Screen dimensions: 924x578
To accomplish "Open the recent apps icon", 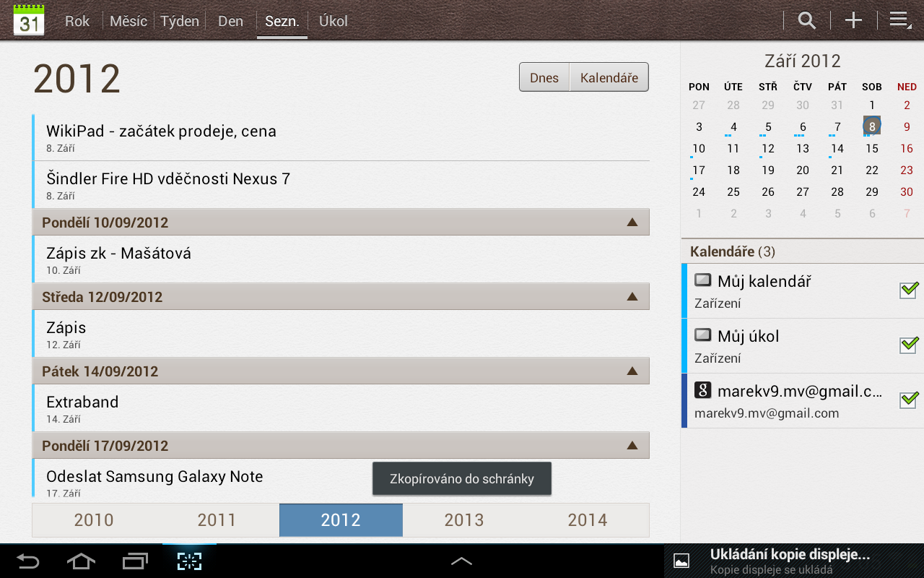I will [x=134, y=561].
